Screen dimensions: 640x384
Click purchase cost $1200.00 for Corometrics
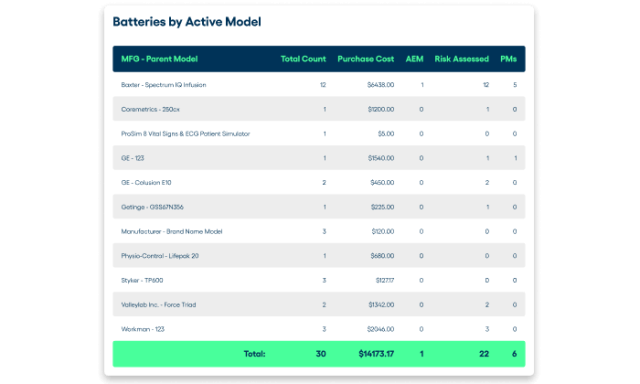(x=381, y=109)
